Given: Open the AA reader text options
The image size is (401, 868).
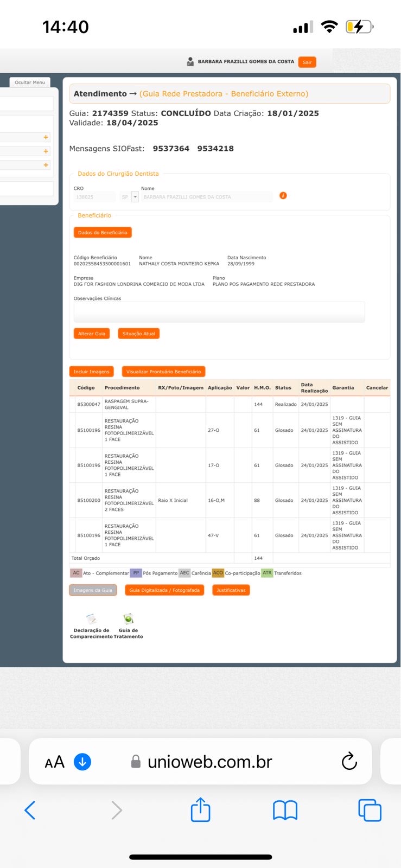Looking at the screenshot, I should tap(54, 762).
